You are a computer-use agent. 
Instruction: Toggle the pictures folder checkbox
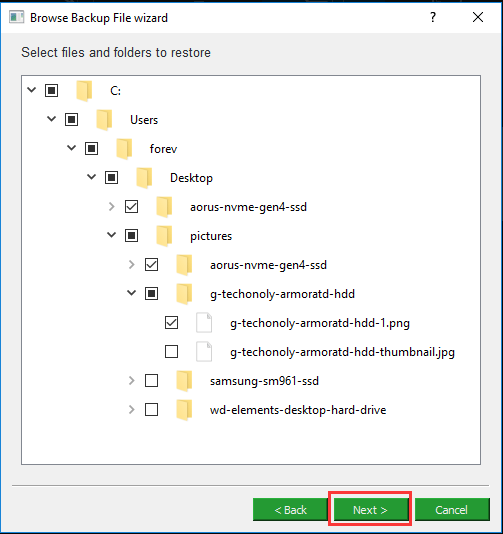click(131, 235)
